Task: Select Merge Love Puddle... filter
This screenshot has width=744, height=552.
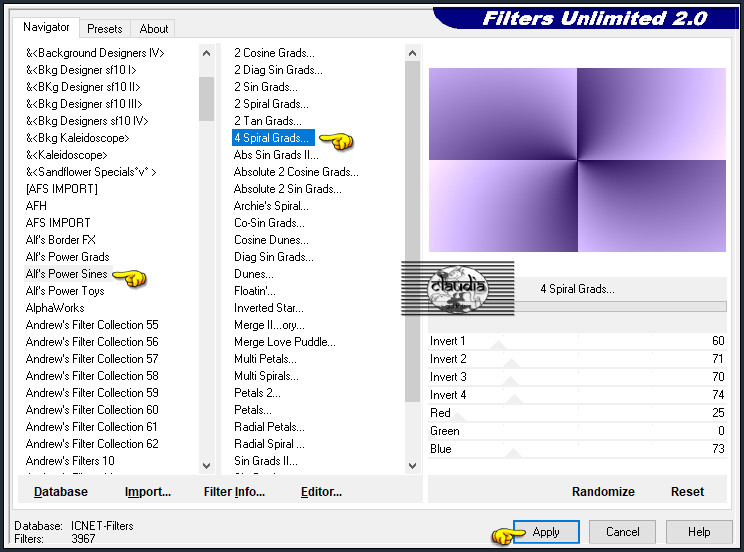Action: (x=285, y=342)
